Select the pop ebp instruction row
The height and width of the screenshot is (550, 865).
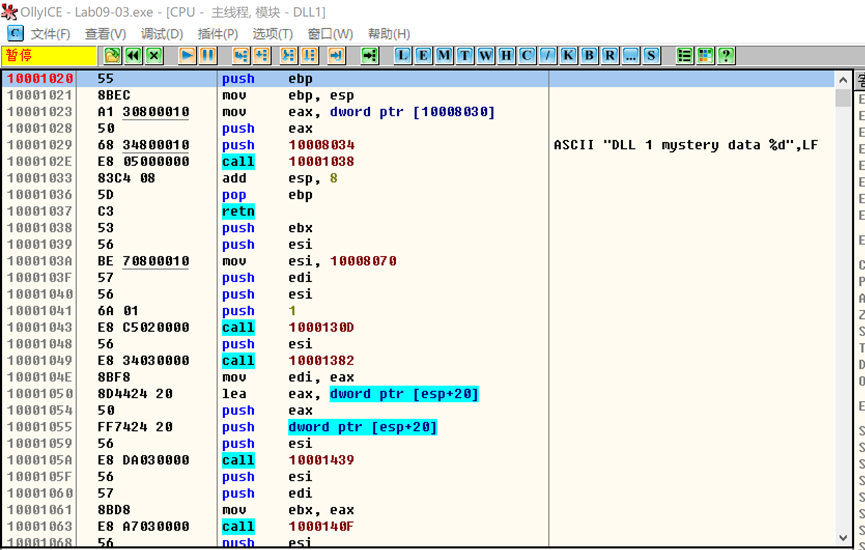point(418,195)
